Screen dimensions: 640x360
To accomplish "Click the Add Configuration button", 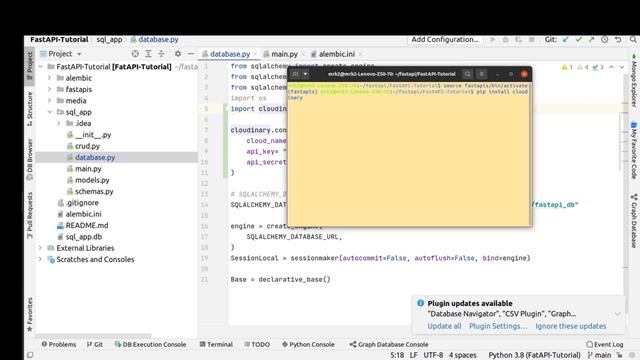I will coord(445,40).
